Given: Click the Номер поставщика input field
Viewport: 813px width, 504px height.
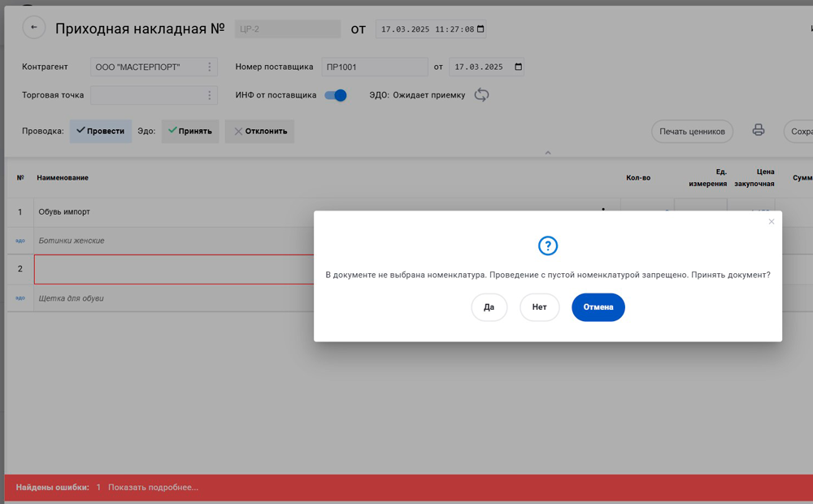Looking at the screenshot, I should [x=374, y=67].
